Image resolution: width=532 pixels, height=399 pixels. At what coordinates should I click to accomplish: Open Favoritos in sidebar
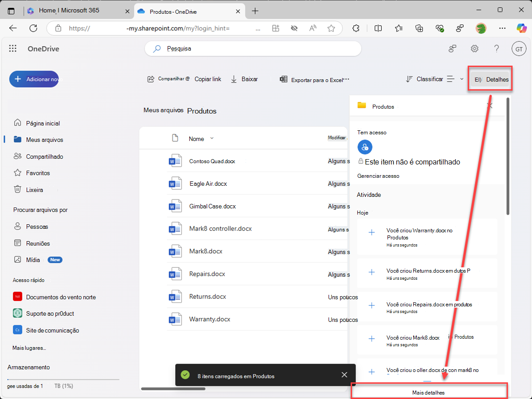[x=32, y=173]
